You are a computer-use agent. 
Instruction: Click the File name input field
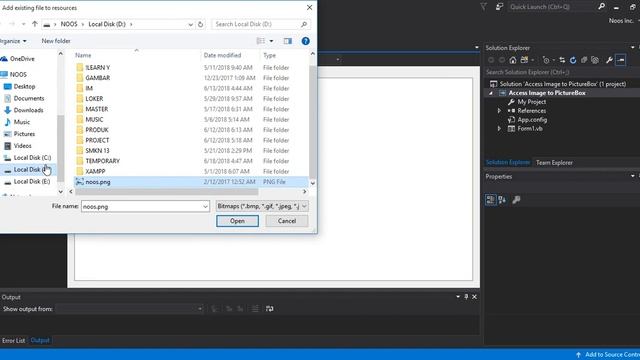142,207
